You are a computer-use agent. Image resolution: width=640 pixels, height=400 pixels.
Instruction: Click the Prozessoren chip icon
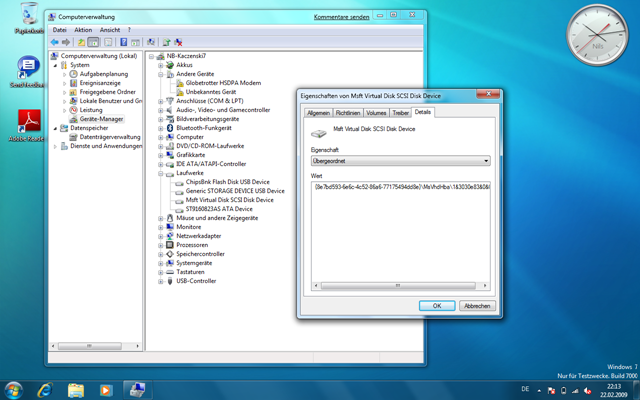170,245
